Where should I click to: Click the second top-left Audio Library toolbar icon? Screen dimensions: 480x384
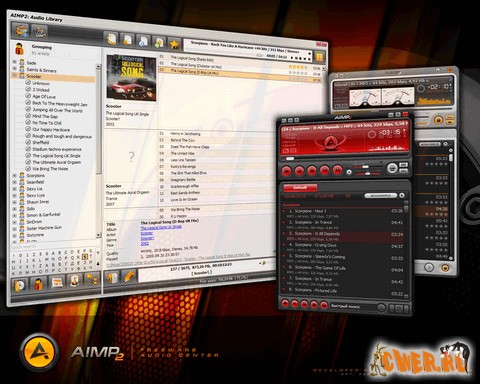click(x=39, y=32)
